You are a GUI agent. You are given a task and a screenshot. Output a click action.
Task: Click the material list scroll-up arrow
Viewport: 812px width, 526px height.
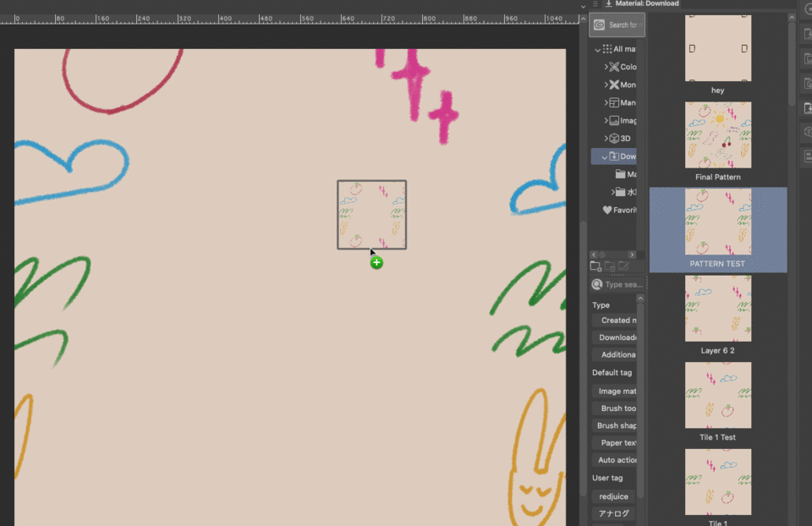click(x=792, y=17)
